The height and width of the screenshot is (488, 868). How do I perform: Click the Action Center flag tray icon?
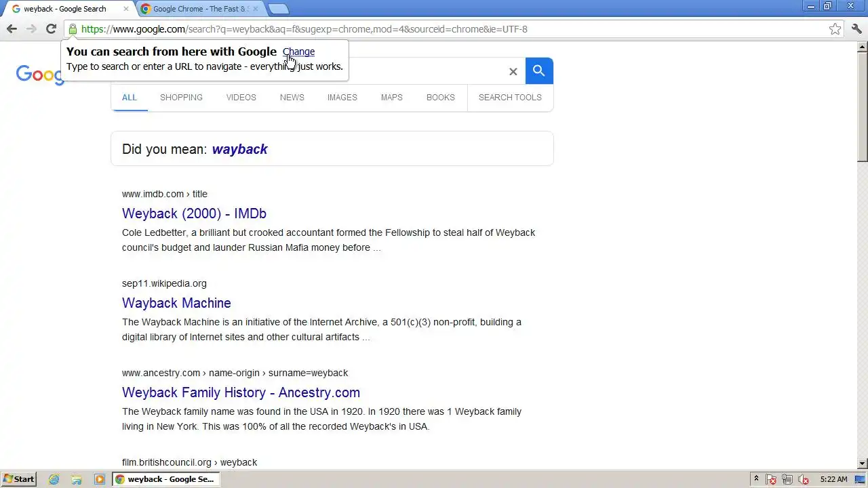772,479
